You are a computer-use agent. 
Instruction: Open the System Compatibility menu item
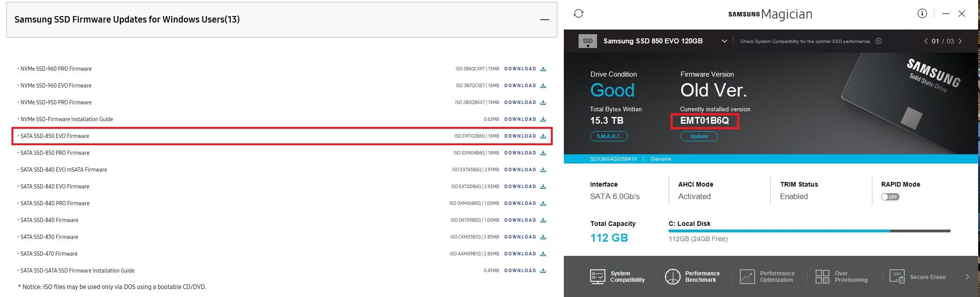[618, 276]
